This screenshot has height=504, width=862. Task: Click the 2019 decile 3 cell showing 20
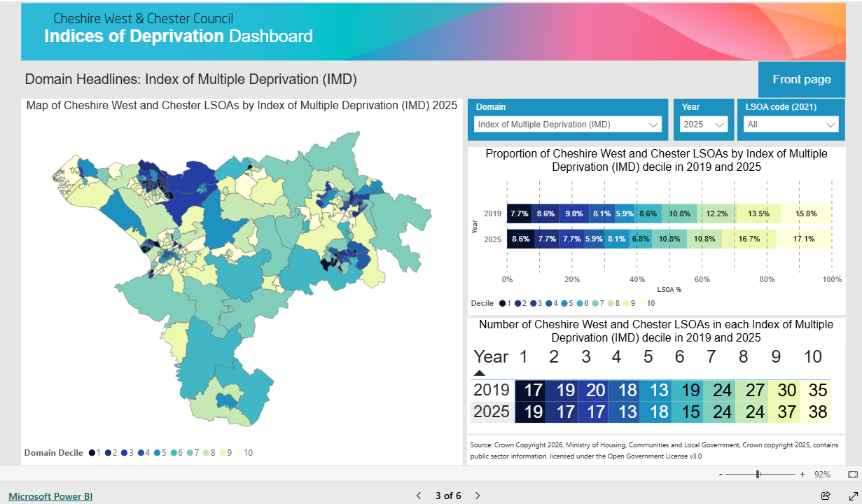point(593,391)
